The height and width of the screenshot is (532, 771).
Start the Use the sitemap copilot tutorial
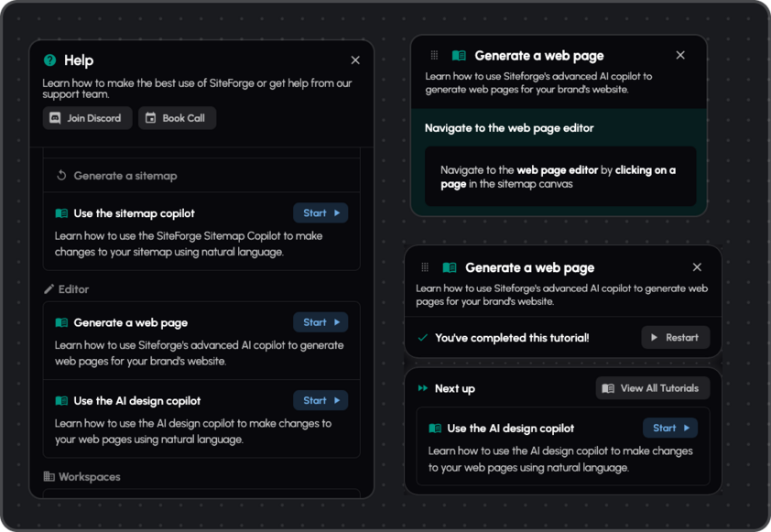click(320, 212)
